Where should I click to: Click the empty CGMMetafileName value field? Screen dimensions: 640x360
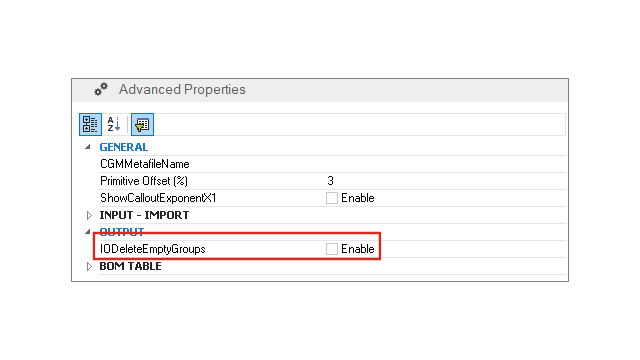445,164
